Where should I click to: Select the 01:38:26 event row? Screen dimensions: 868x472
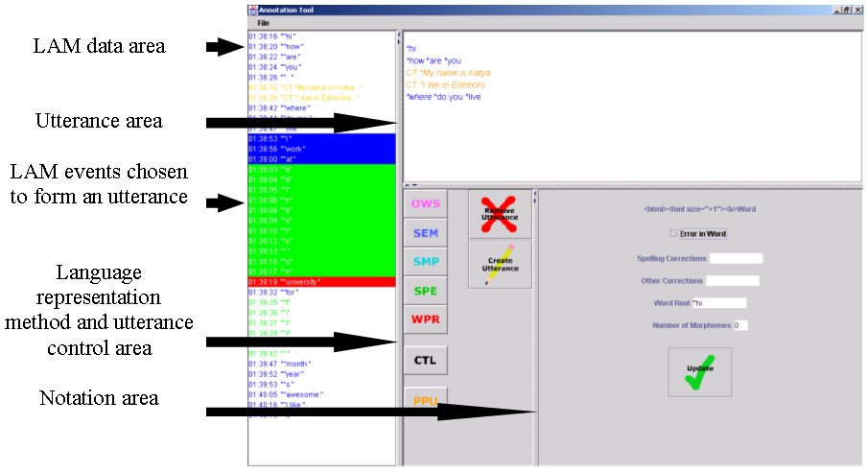click(321, 78)
